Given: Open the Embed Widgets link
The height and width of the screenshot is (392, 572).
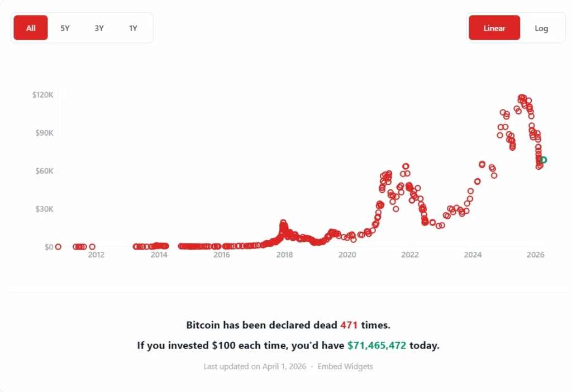Looking at the screenshot, I should pyautogui.click(x=344, y=366).
